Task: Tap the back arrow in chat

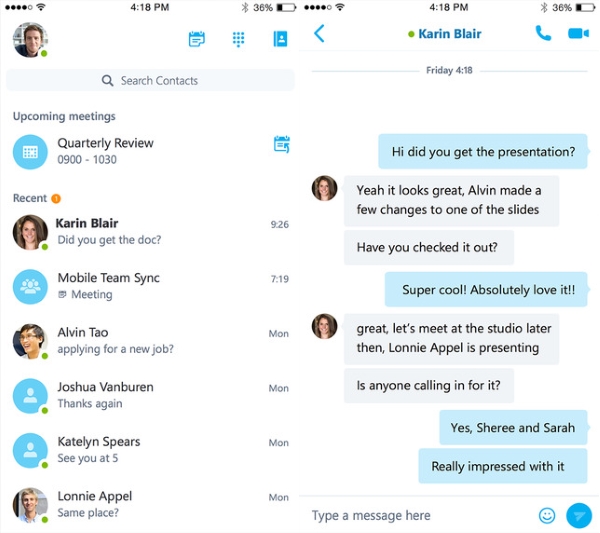Action: pos(319,34)
